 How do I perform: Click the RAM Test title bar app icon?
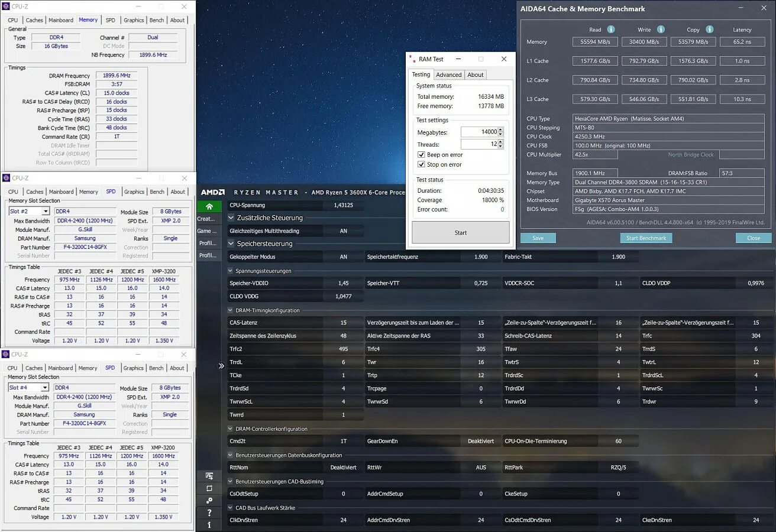pyautogui.click(x=412, y=59)
